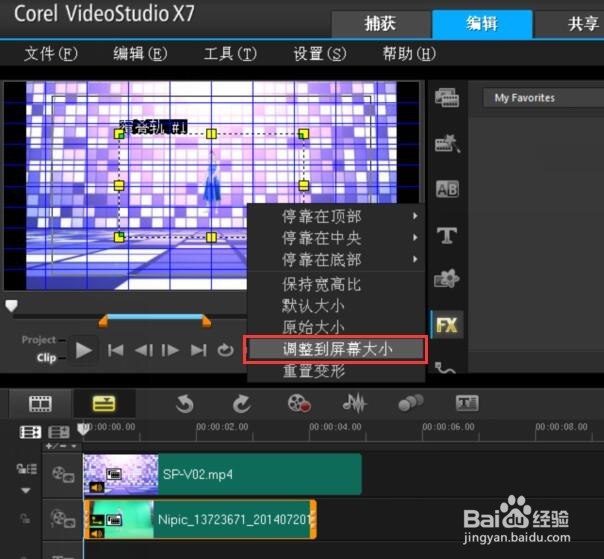Screen dimensions: 604x559
Task: Select Project playback mode
Action: point(39,340)
